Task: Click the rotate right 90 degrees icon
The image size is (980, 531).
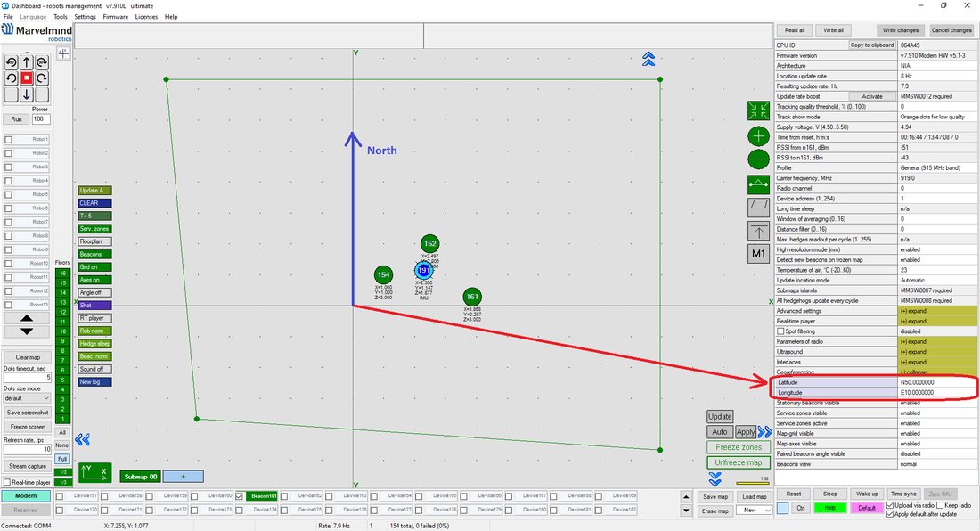Action: pyautogui.click(x=42, y=61)
